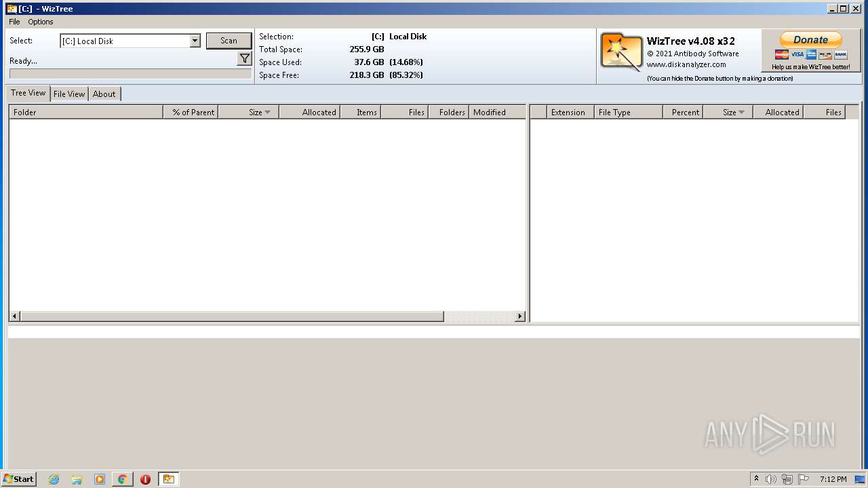The image size is (868, 488).
Task: Click the credit card logos under Donate
Action: 811,55
